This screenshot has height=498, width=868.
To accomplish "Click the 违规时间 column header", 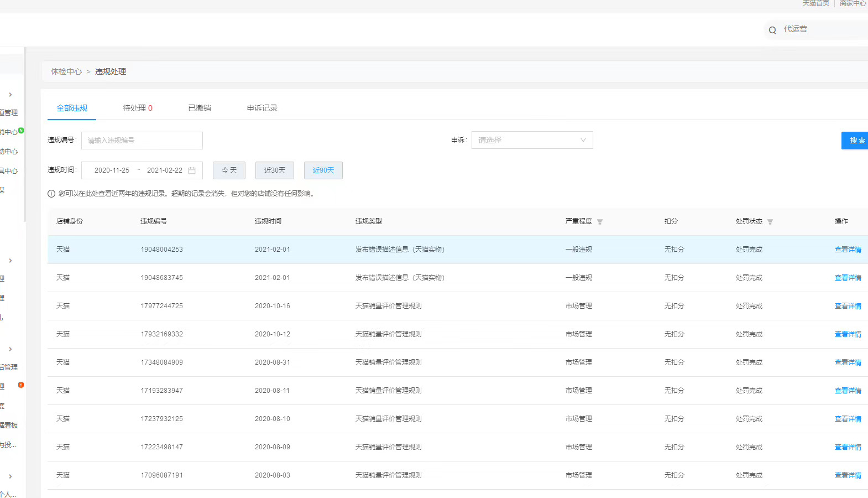I will click(268, 221).
